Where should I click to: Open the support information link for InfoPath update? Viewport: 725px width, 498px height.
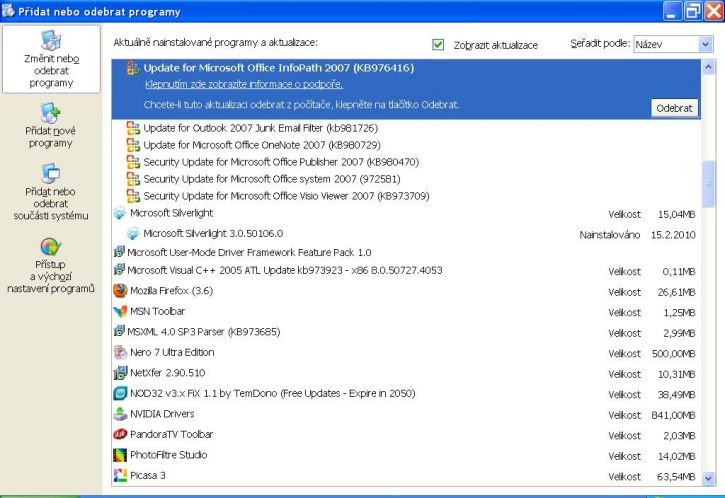pos(244,84)
